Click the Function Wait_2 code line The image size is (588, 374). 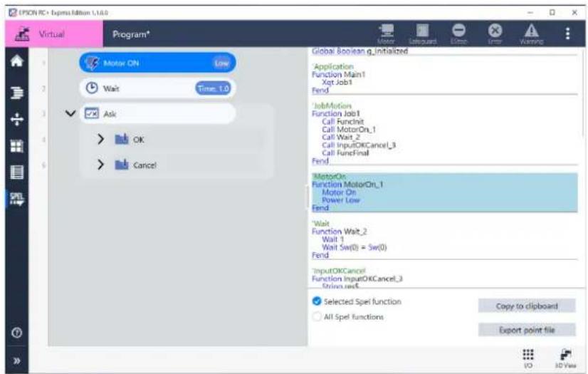click(340, 232)
